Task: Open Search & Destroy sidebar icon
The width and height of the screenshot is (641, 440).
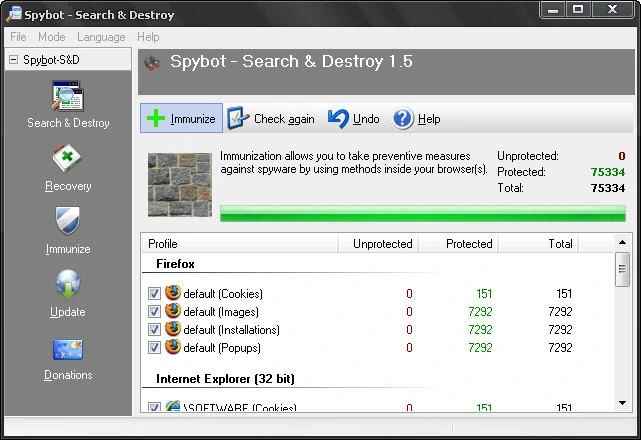Action: pyautogui.click(x=67, y=98)
